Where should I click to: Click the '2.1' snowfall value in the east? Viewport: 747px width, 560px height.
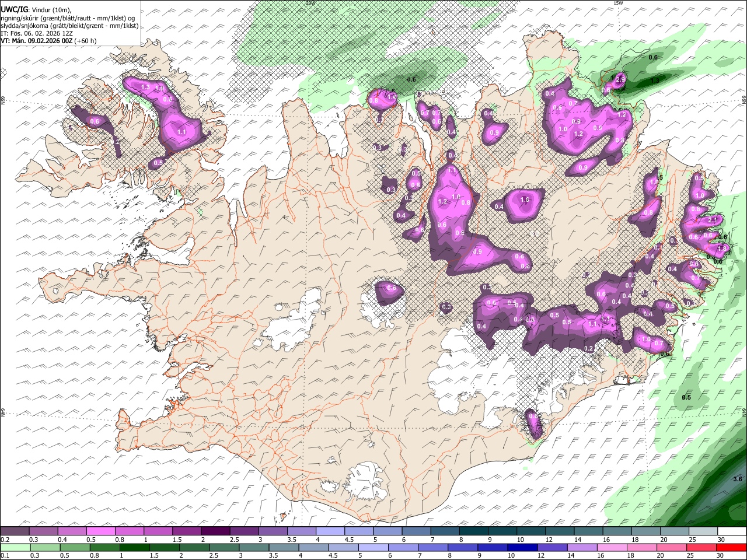(712, 220)
